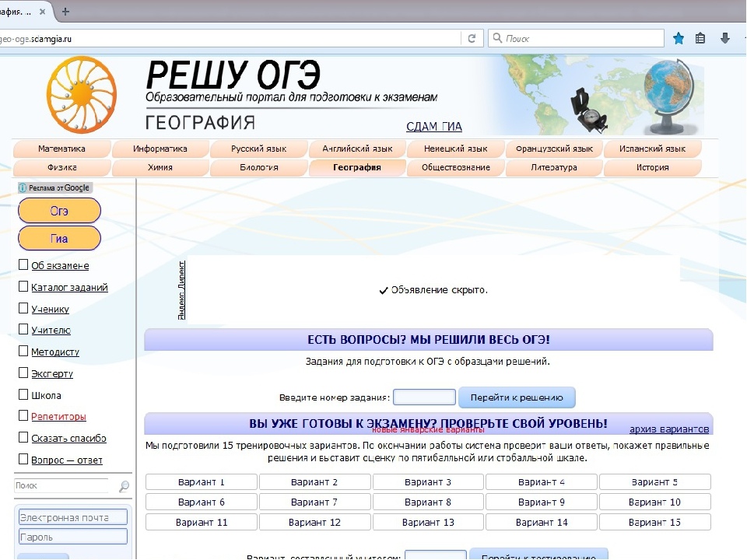Screen dimensions: 747x560
Task: Toggle the checkbox beside Об экзамене
Action: click(x=23, y=265)
